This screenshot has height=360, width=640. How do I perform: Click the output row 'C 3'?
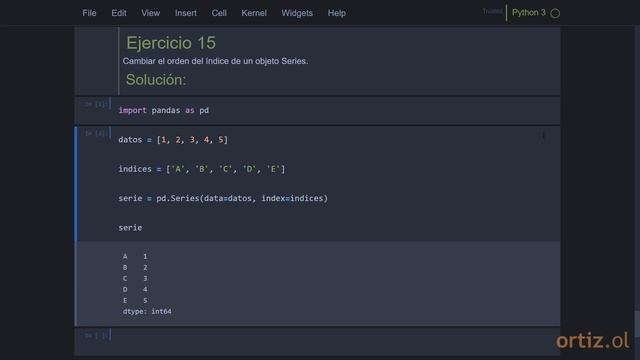coord(135,278)
